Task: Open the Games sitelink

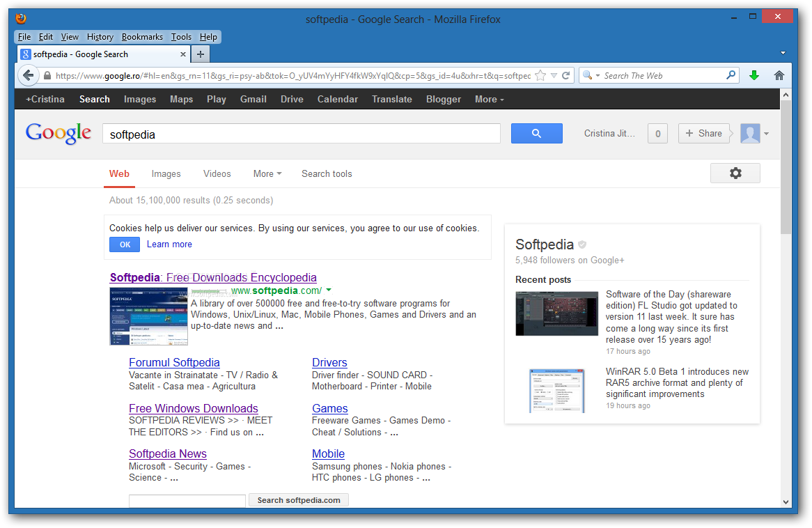Action: (x=330, y=408)
